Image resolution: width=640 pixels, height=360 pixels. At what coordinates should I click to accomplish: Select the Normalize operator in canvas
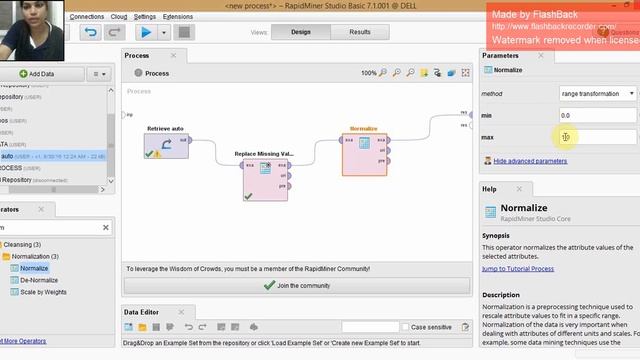click(x=364, y=154)
